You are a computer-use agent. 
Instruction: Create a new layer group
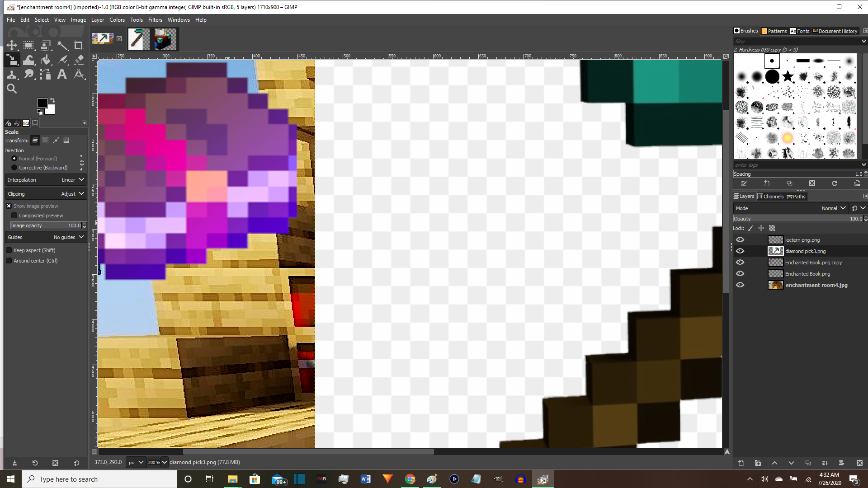pyautogui.click(x=758, y=463)
